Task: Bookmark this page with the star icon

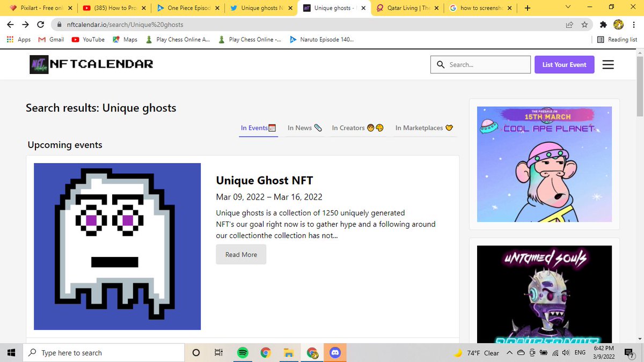Action: 584,25
